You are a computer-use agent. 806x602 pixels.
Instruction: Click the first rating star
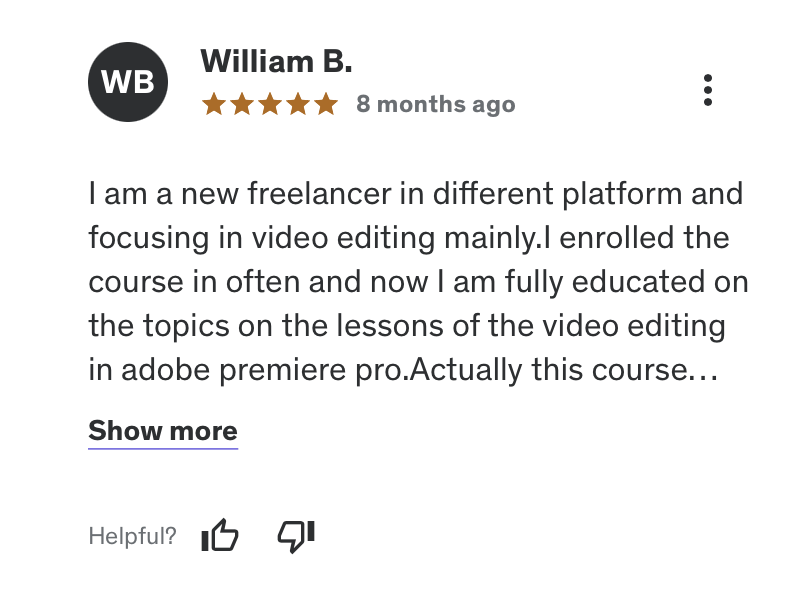[x=214, y=104]
